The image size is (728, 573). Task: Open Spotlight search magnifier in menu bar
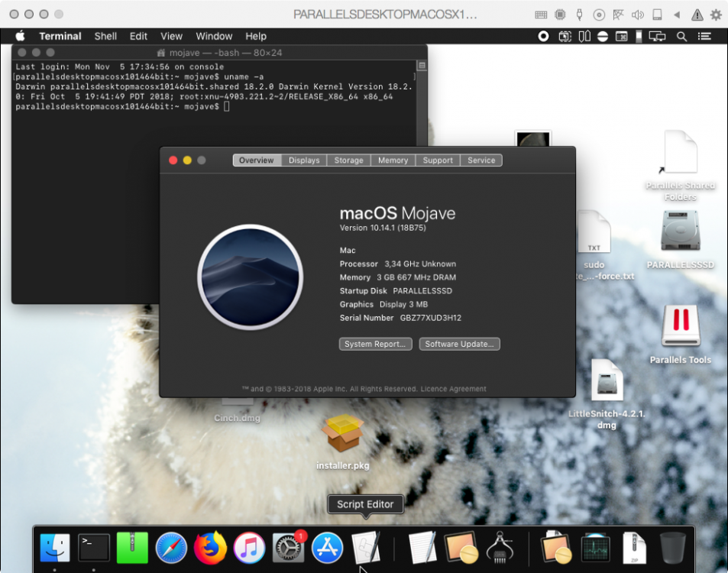681,36
